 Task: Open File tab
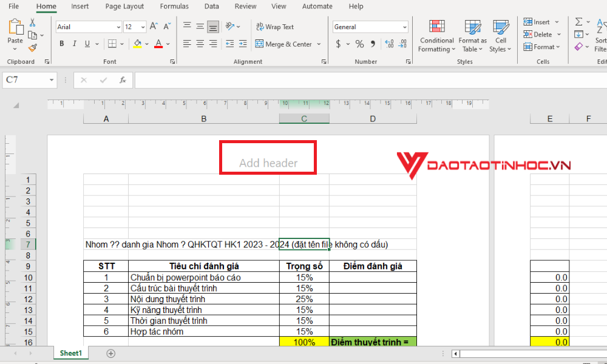point(13,6)
